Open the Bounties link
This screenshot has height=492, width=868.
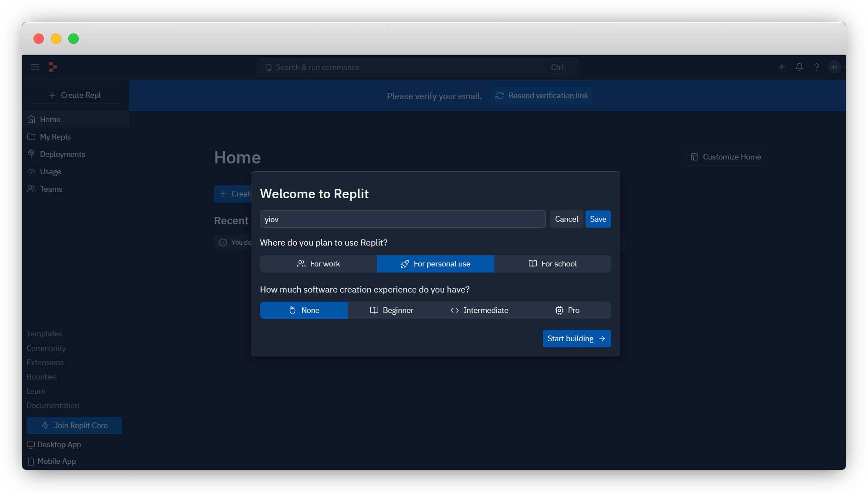[42, 377]
